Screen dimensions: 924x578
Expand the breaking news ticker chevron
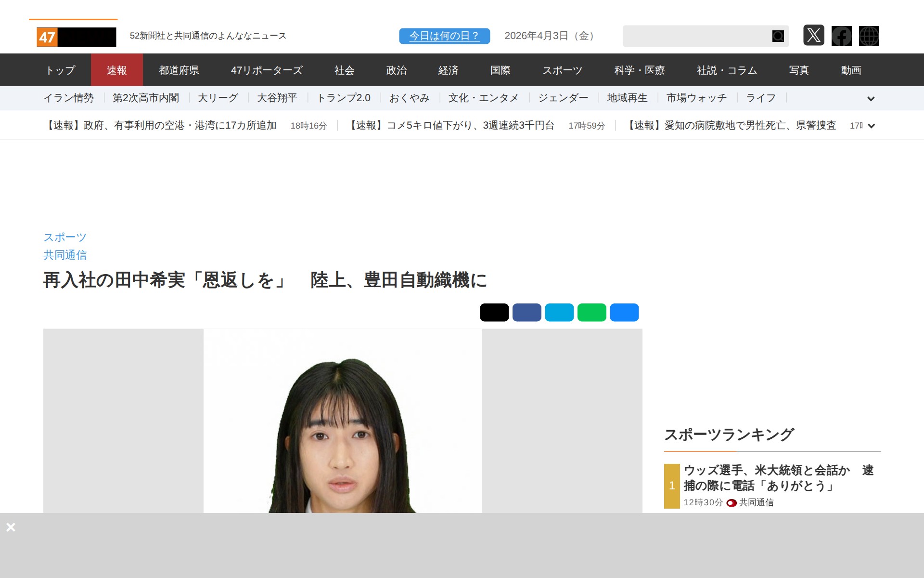pyautogui.click(x=871, y=126)
